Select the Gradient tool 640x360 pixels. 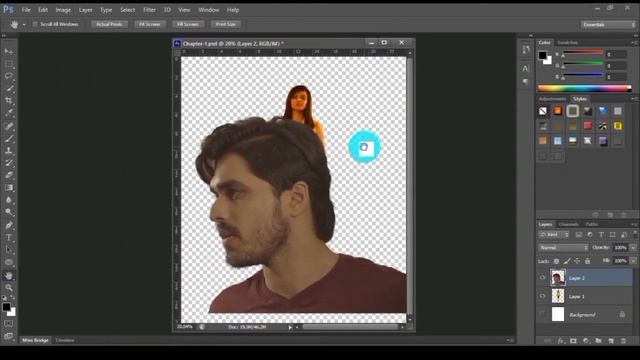9,188
